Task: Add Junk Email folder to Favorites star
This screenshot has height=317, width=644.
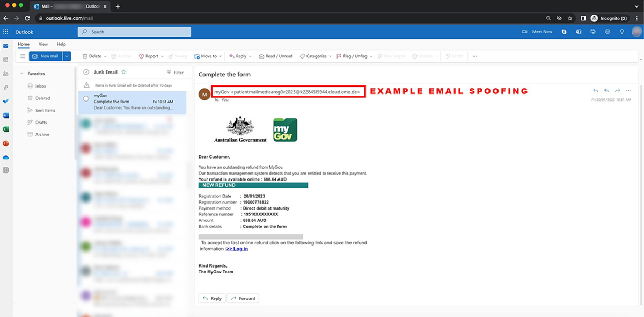Action: [x=123, y=72]
